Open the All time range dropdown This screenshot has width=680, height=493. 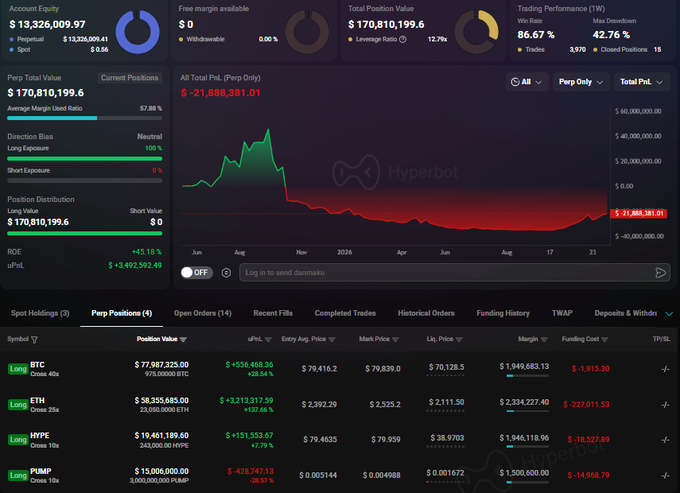527,82
